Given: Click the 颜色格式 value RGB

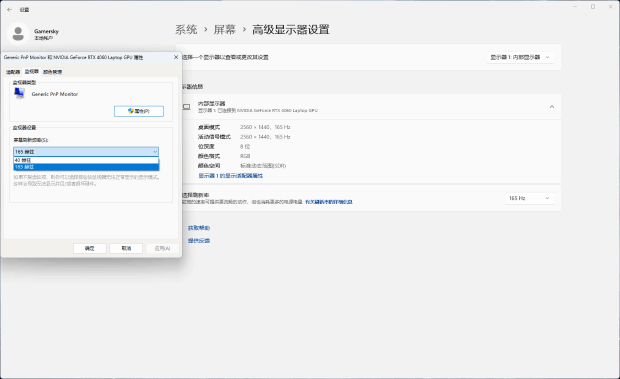Looking at the screenshot, I should (245, 156).
